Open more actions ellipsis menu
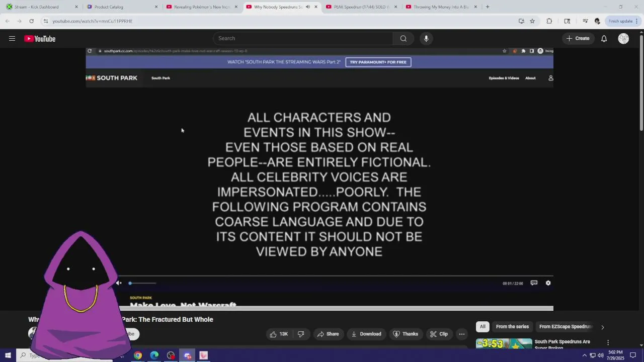The width and height of the screenshot is (644, 362). (x=462, y=334)
